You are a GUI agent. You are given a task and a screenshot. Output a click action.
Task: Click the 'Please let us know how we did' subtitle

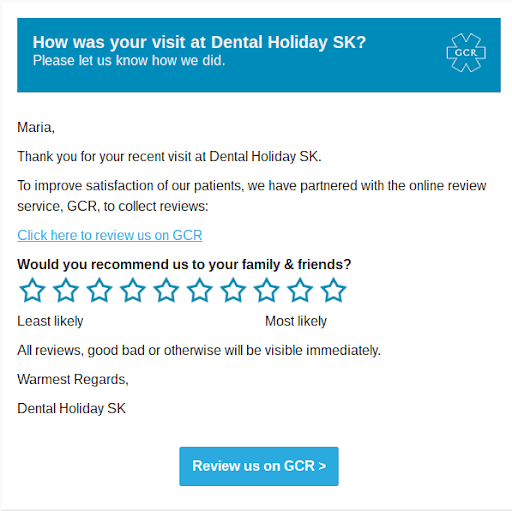(129, 61)
